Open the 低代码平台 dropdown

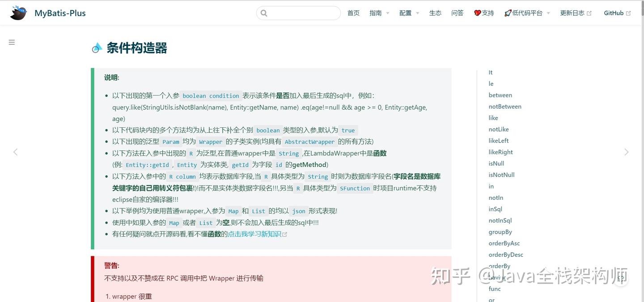(527, 13)
